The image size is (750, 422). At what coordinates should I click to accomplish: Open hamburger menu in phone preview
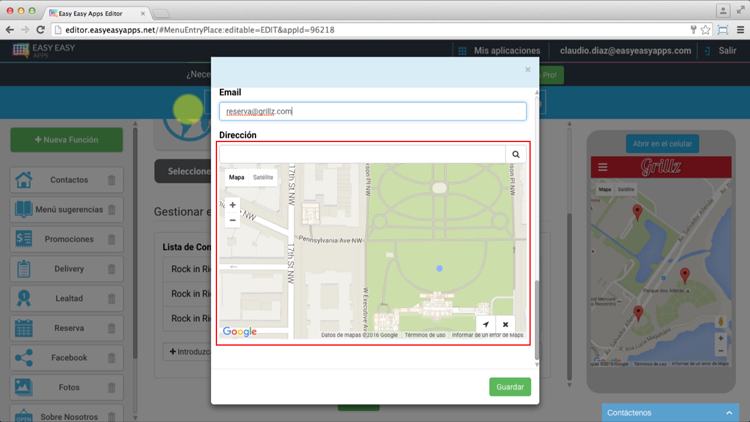(602, 167)
